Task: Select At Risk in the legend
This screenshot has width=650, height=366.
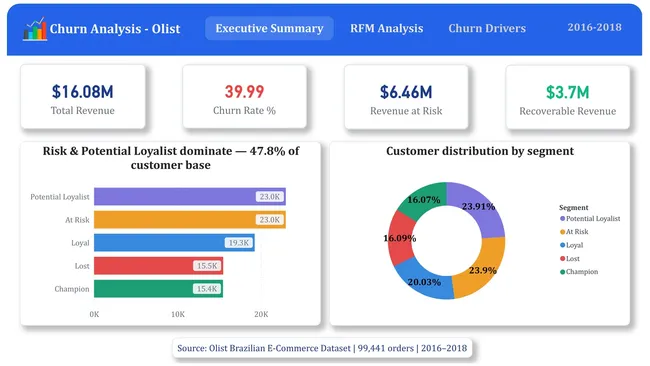Action: click(574, 232)
